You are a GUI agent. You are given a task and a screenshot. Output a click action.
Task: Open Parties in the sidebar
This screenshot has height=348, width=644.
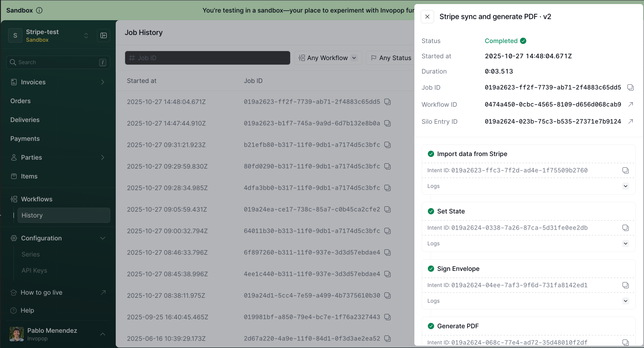[31, 157]
